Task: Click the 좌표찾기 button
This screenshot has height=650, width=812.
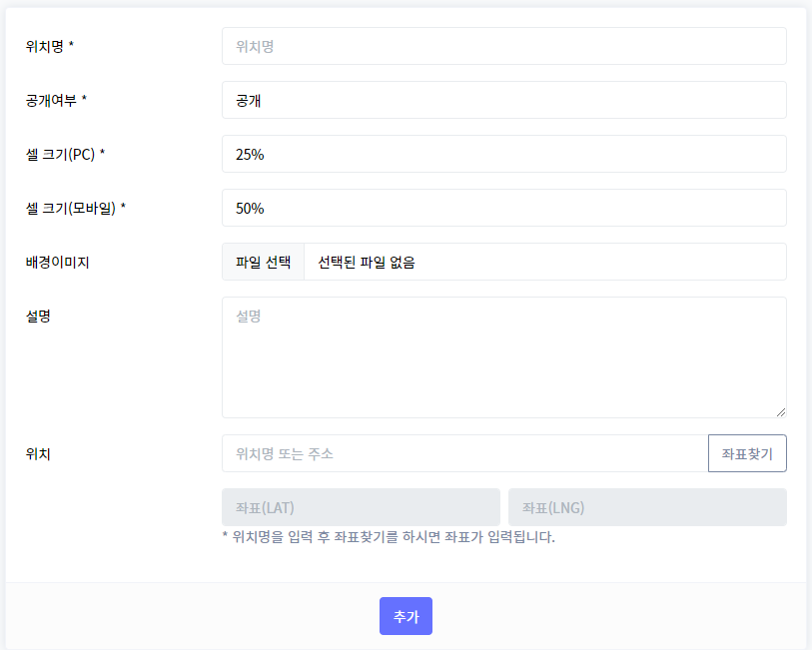Action: [747, 453]
